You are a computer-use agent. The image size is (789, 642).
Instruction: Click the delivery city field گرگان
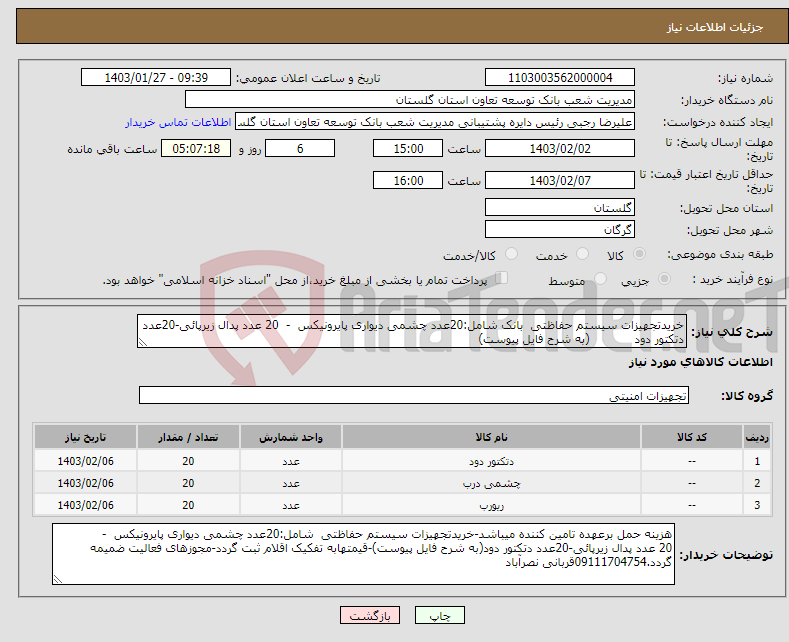[560, 229]
